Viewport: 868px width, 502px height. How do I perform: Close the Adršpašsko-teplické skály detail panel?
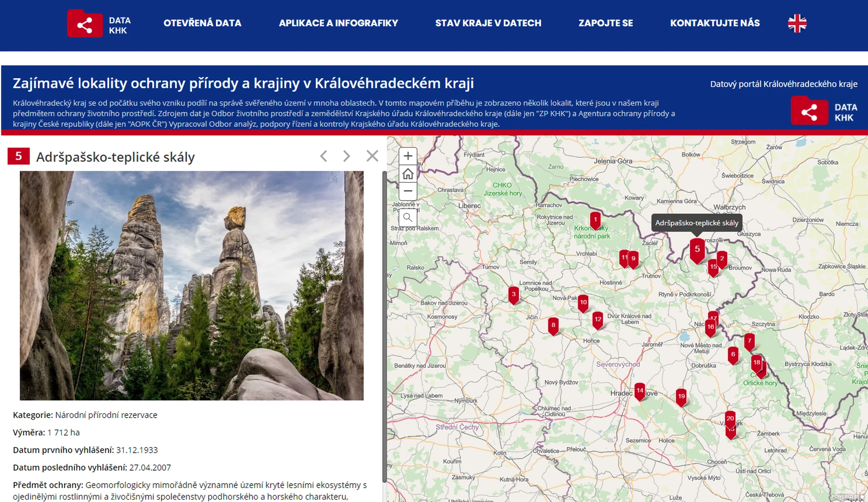(372, 156)
